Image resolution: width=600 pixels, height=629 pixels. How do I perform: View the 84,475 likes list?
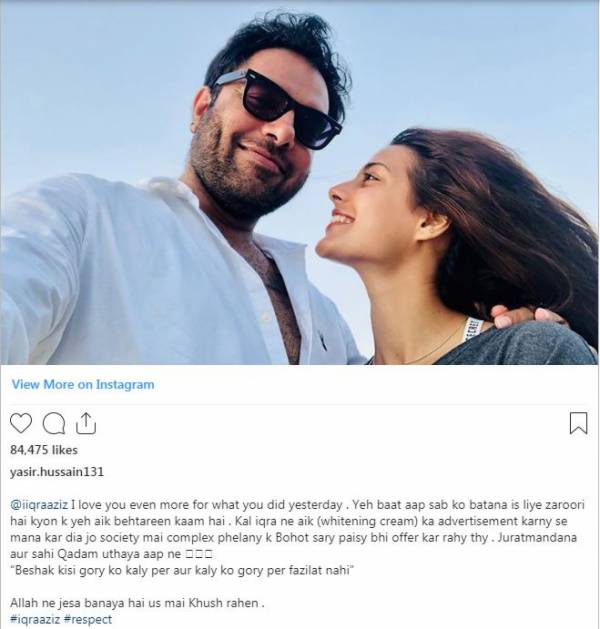[44, 450]
